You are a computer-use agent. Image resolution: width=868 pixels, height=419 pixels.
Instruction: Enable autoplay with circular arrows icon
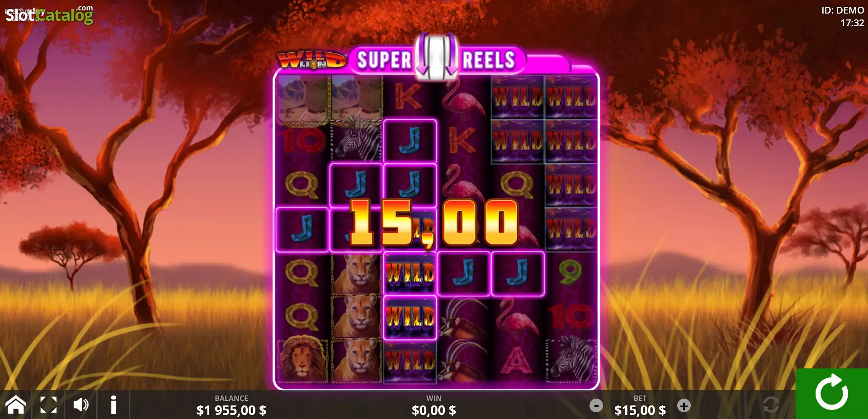[771, 405]
